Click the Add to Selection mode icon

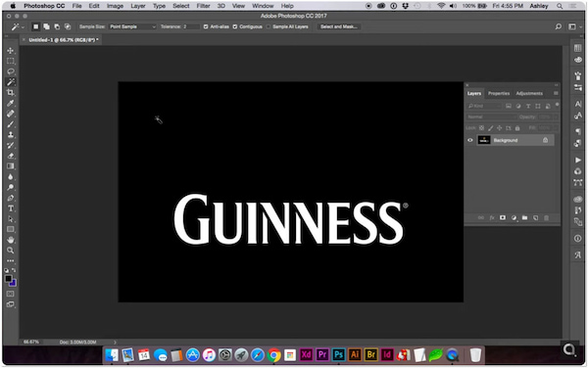tap(46, 26)
